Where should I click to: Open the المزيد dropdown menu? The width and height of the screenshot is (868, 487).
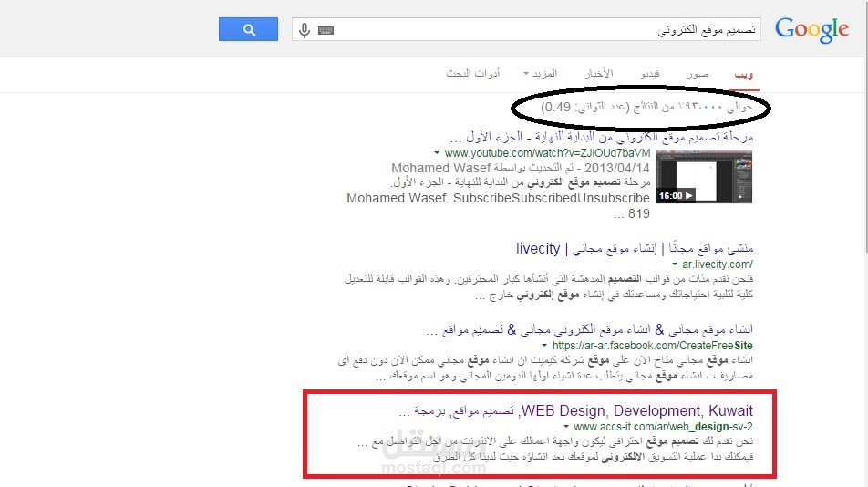541,74
